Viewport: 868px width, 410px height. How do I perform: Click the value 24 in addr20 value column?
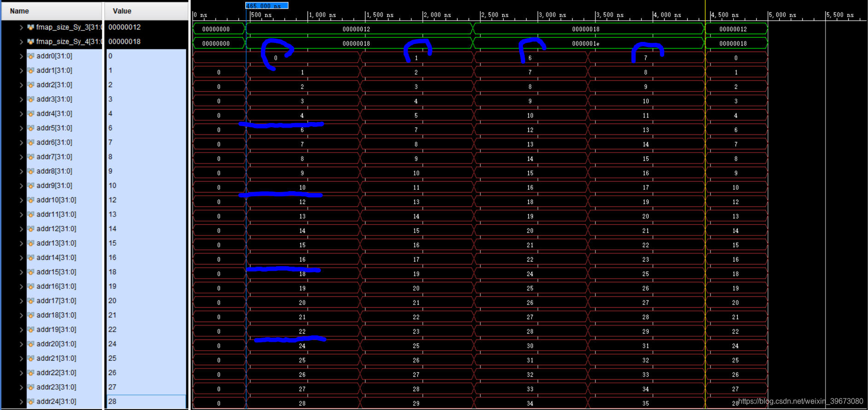coord(113,344)
